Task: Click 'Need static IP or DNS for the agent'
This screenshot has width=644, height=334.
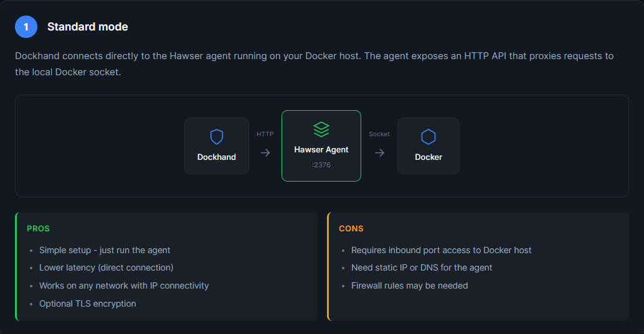Action: click(x=422, y=267)
